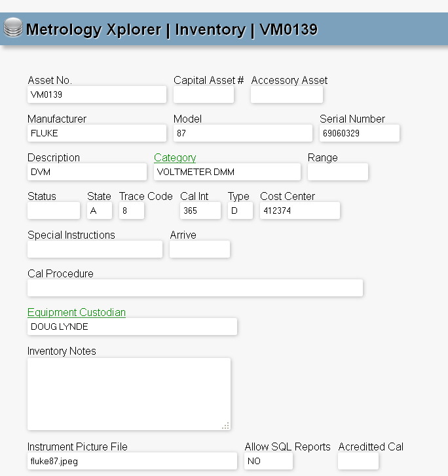
Task: Focus the Cal Procedure text field
Action: (x=195, y=288)
